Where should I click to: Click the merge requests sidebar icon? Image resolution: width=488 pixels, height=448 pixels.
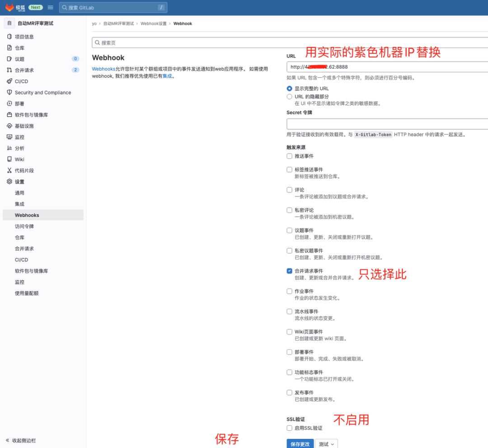point(9,70)
